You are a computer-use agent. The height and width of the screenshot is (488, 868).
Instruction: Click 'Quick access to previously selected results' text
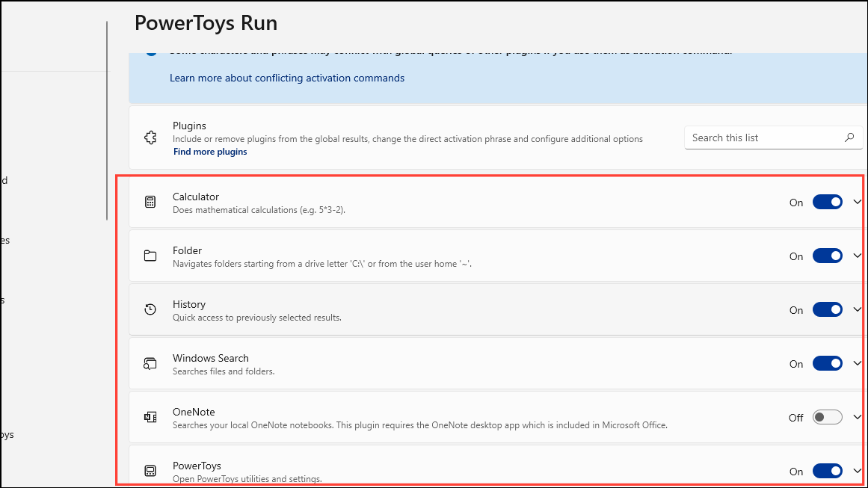[x=257, y=318]
